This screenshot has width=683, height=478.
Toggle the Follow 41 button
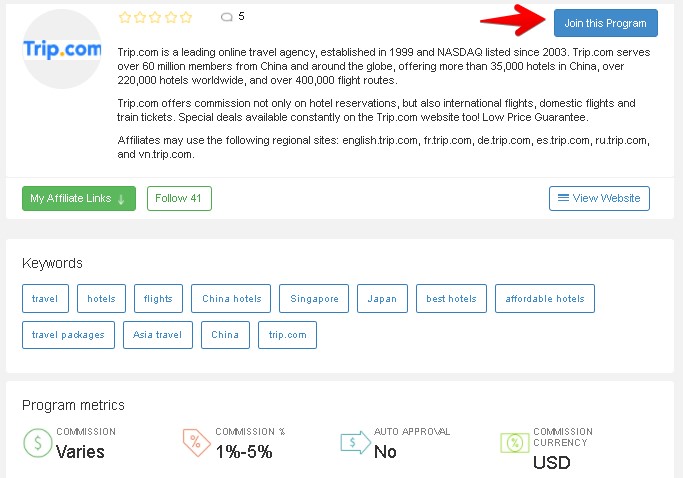[x=179, y=198]
